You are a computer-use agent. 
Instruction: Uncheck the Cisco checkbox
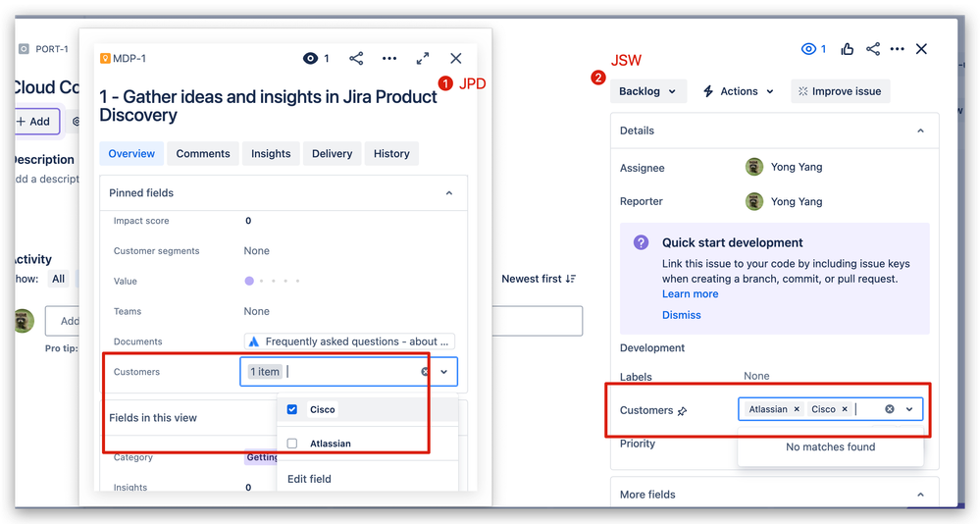[x=292, y=409]
